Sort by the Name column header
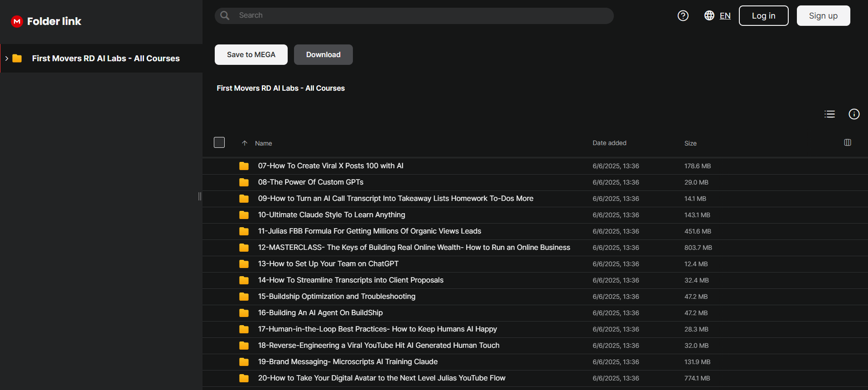868x390 pixels. point(263,143)
